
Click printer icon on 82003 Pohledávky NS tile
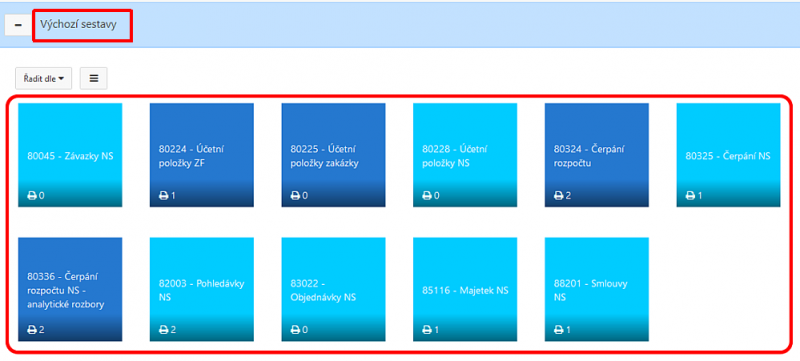tap(163, 330)
